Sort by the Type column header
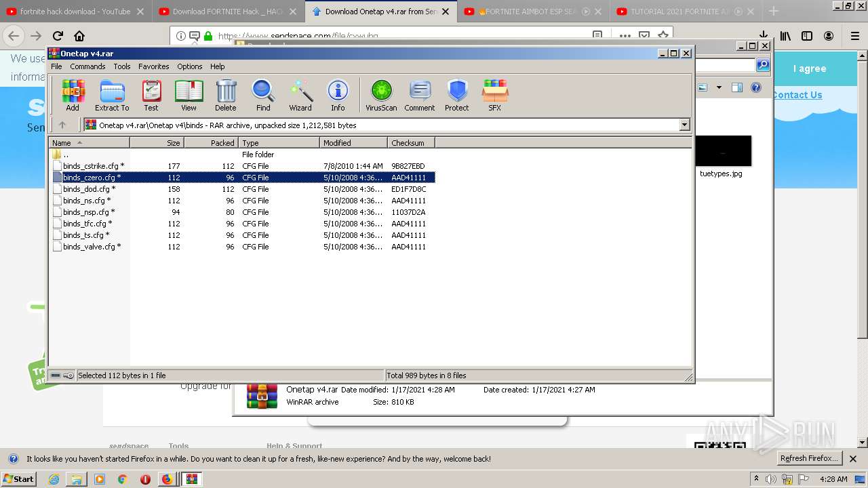Image resolution: width=868 pixels, height=488 pixels. 279,143
